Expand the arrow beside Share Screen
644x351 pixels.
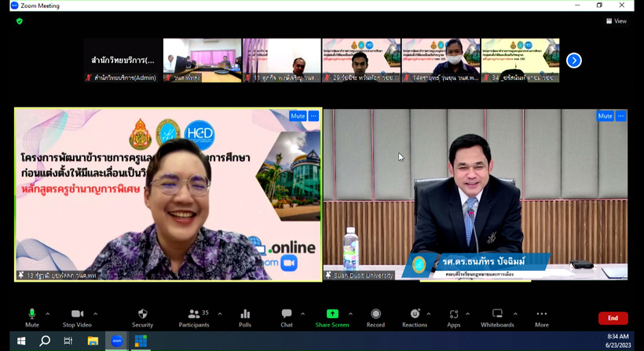pyautogui.click(x=350, y=314)
